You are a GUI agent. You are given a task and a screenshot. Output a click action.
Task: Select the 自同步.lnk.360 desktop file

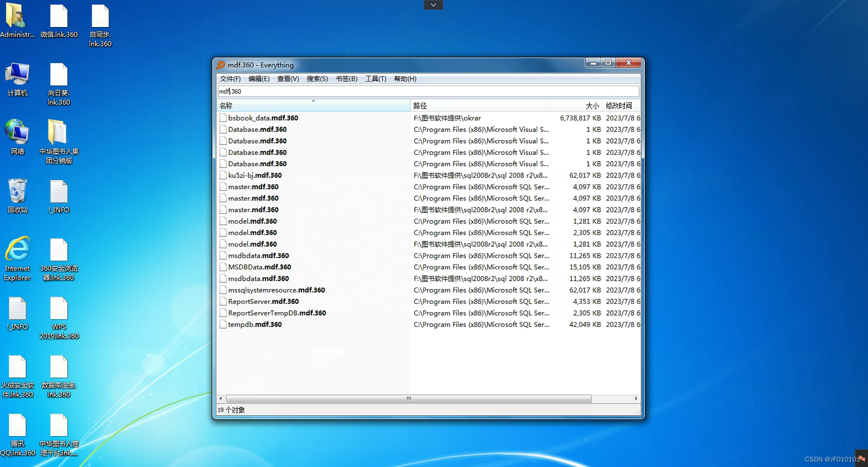pos(100,26)
